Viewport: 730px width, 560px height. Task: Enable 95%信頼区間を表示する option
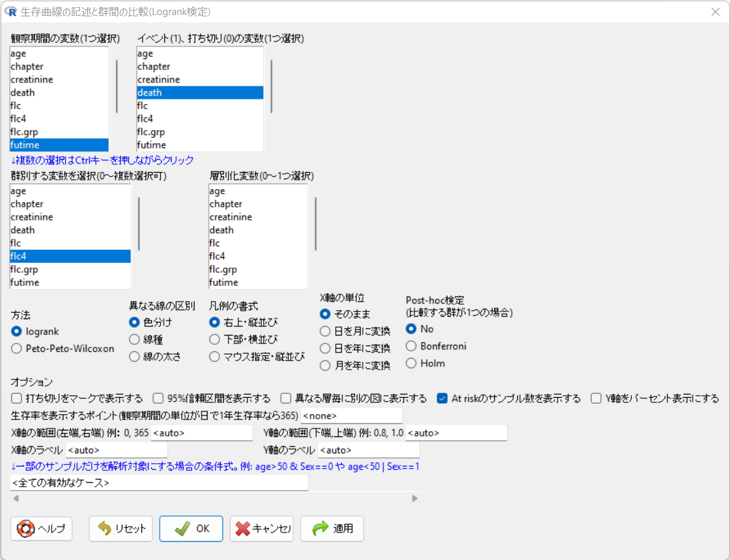click(158, 398)
